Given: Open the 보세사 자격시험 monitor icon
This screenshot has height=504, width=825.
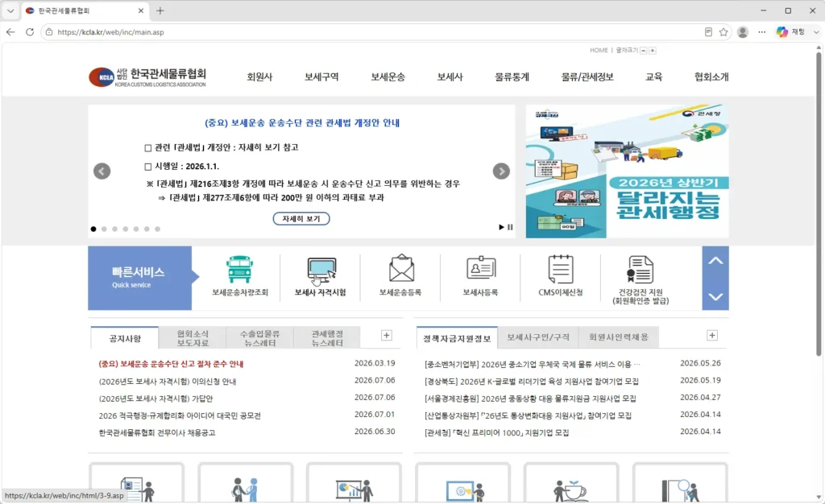Looking at the screenshot, I should coord(321,271).
